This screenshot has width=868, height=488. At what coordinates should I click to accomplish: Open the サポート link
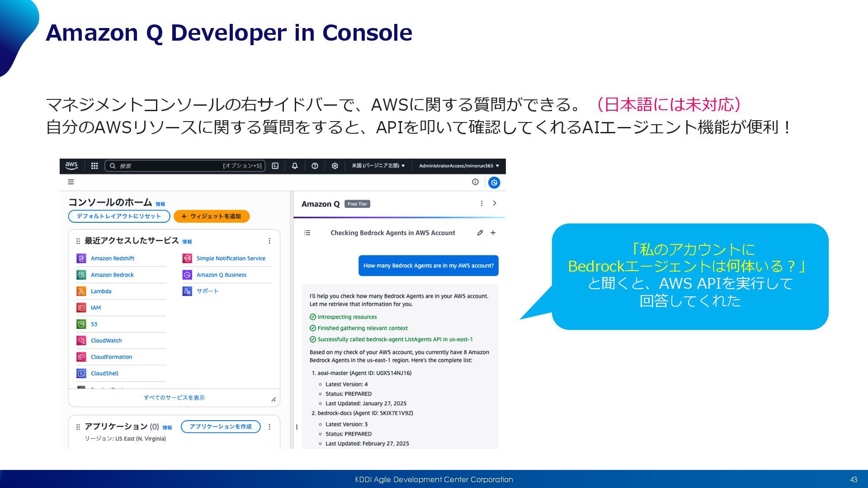208,291
